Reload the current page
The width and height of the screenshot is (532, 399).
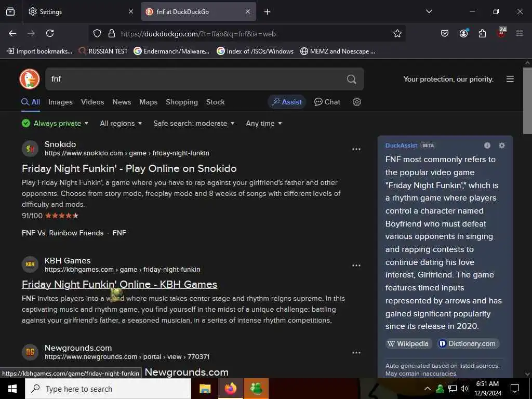tap(50, 33)
